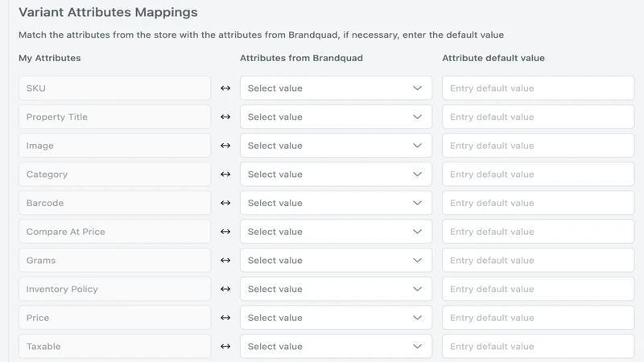Open Brandquad attribute dropdown for Grams
The height and width of the screenshot is (362, 644).
pyautogui.click(x=336, y=260)
